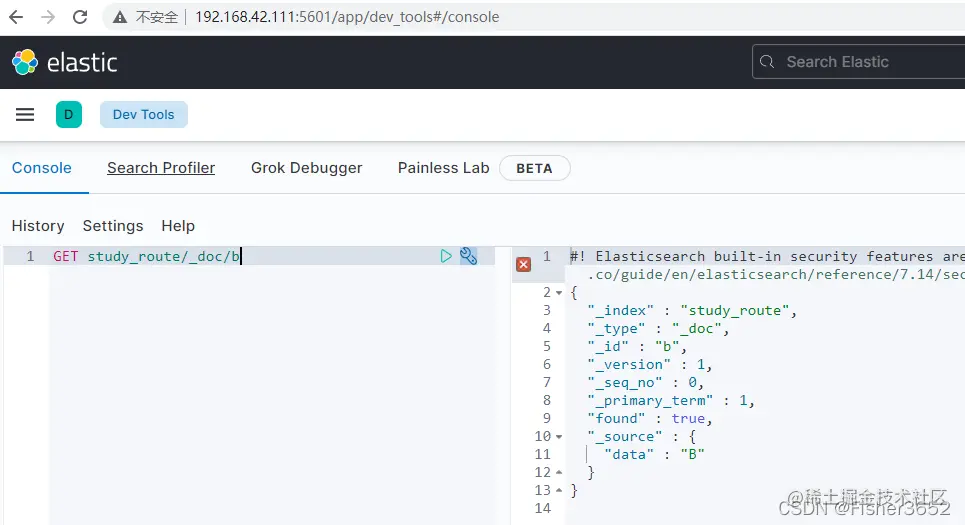Click the Elastic logo
Screen dimensions: 965x525
[65, 62]
